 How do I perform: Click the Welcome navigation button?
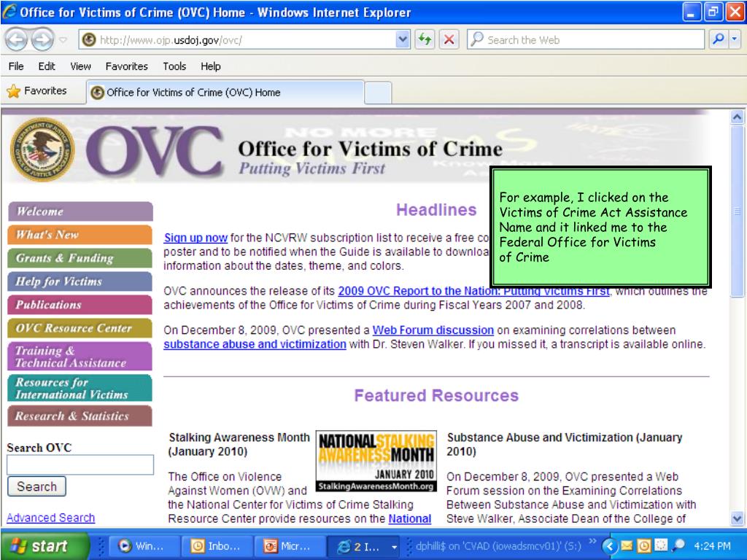point(80,211)
